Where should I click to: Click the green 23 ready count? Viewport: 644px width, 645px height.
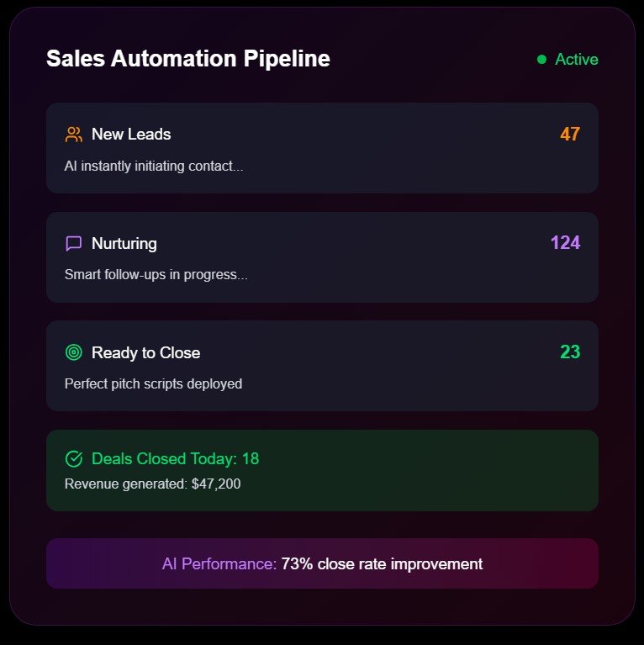569,352
